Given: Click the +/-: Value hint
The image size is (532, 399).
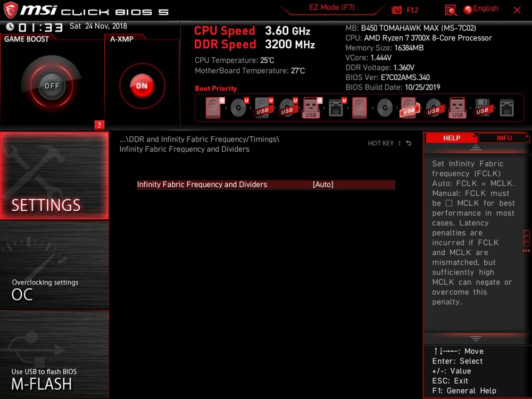Looking at the screenshot, I should pyautogui.click(x=451, y=371).
